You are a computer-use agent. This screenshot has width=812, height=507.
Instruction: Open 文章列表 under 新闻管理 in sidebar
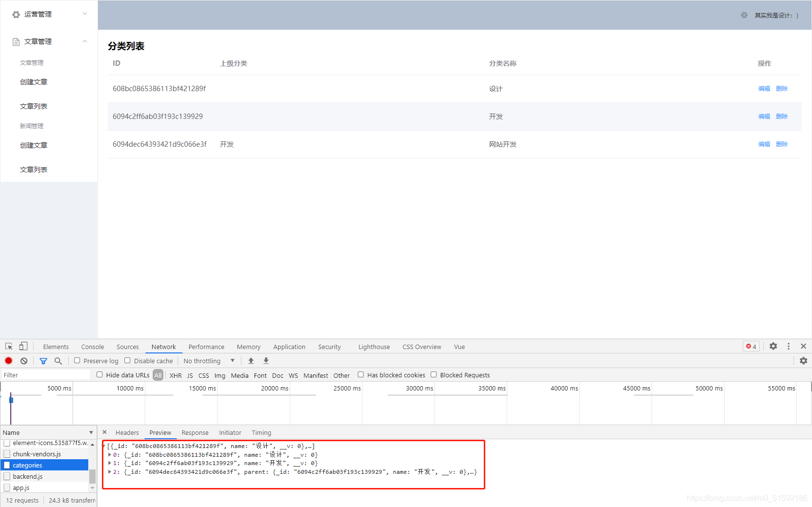34,170
